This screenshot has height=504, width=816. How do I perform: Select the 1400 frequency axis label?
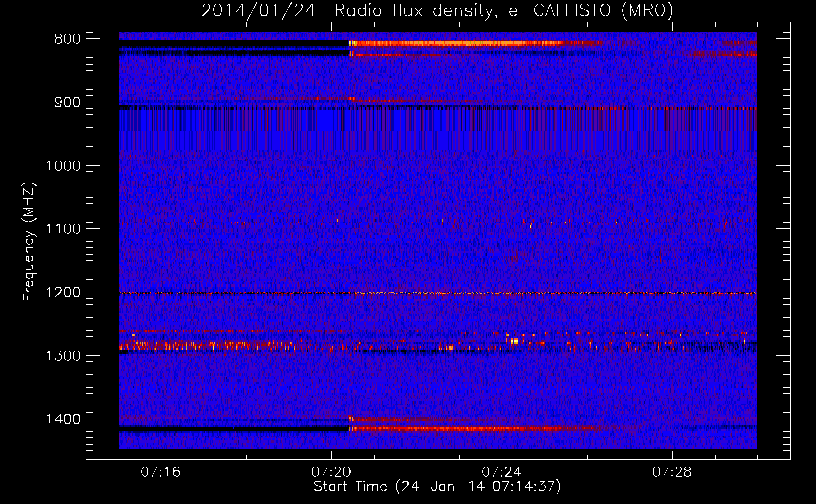tap(63, 419)
